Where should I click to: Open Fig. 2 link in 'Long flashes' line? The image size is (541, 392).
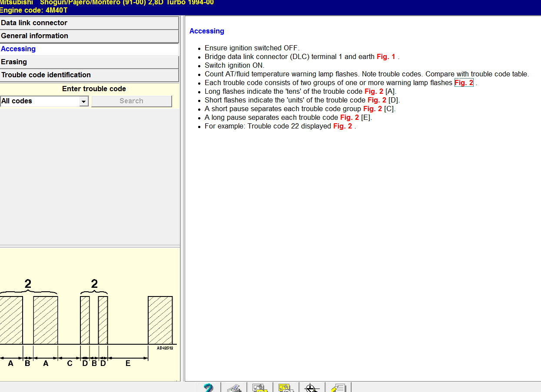point(374,91)
